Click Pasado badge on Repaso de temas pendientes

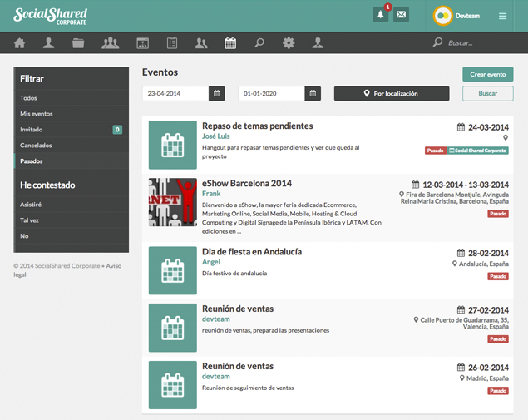436,151
